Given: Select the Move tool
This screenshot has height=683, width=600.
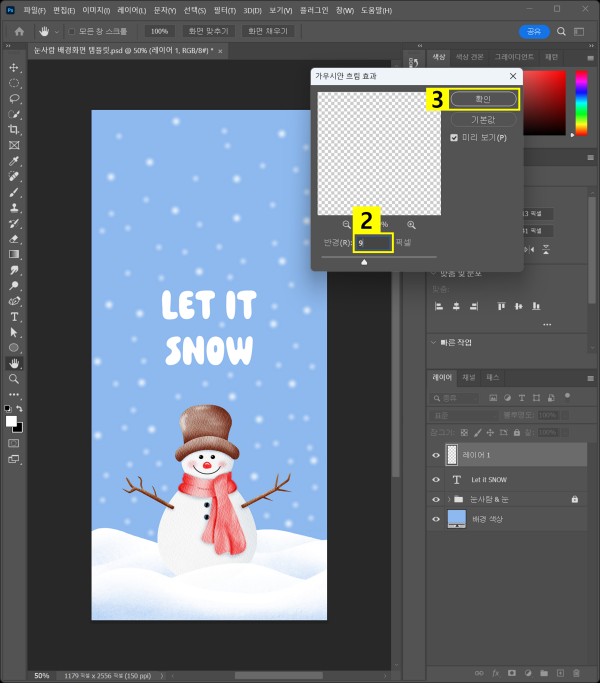Looking at the screenshot, I should pos(14,68).
